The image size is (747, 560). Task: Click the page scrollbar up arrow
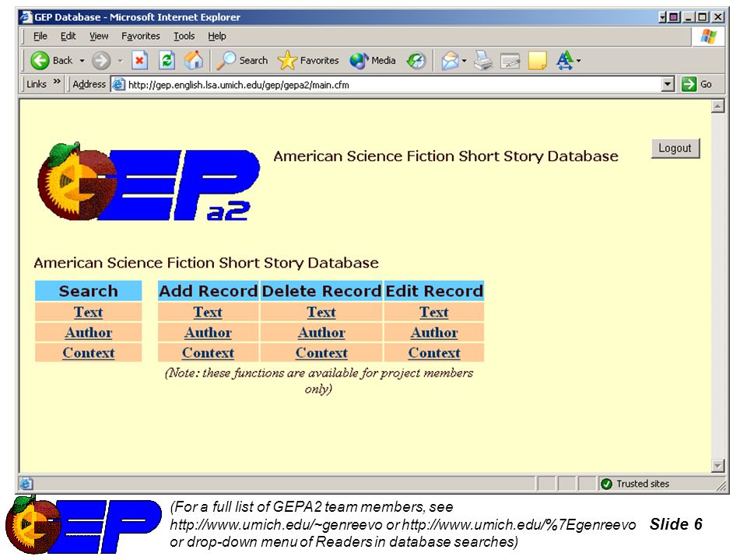click(717, 107)
